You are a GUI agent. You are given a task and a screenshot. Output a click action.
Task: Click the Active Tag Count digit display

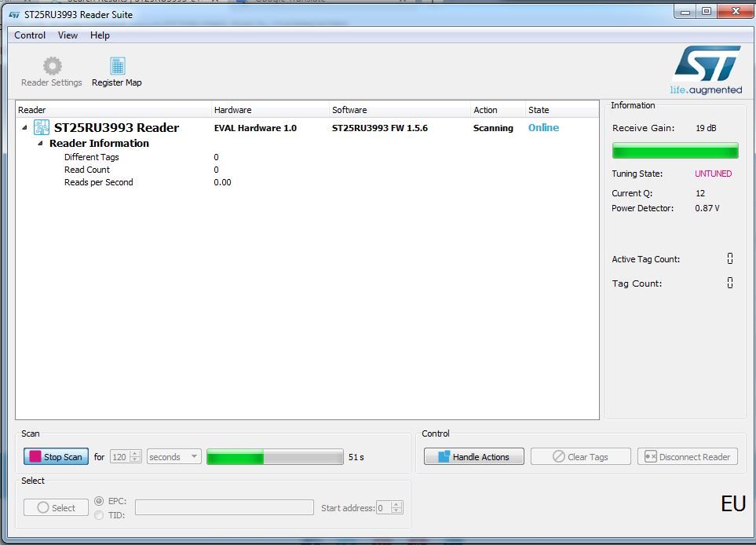tap(730, 259)
